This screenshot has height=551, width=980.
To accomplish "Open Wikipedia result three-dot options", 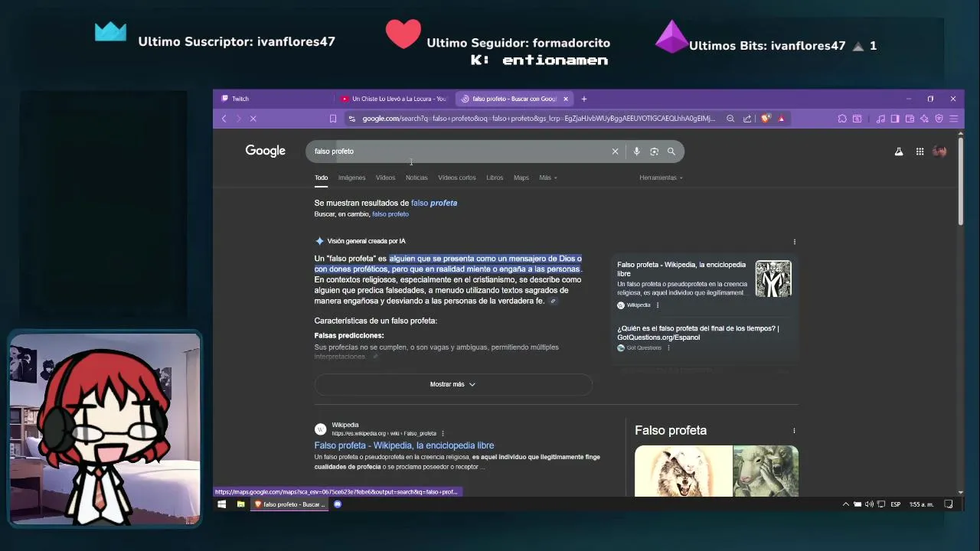I will coord(443,434).
